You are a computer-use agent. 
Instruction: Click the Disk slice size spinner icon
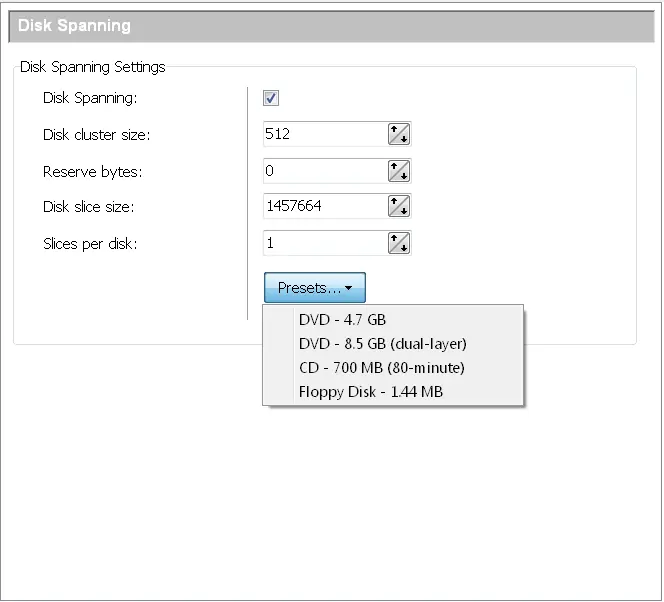click(398, 206)
